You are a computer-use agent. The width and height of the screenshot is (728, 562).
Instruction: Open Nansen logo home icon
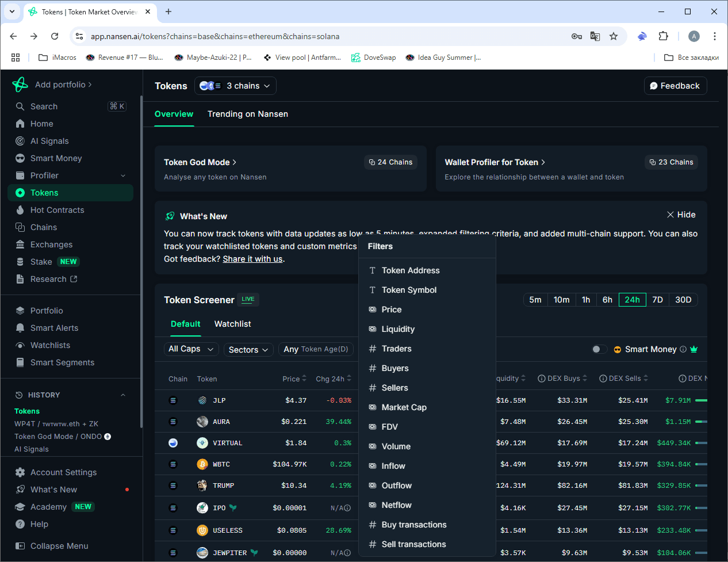[20, 85]
